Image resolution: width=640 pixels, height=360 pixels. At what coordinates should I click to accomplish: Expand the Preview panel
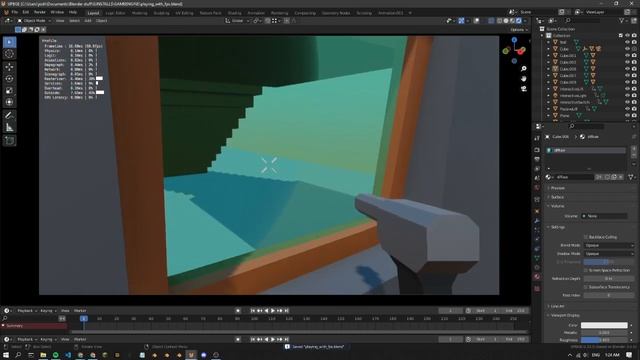(558, 188)
